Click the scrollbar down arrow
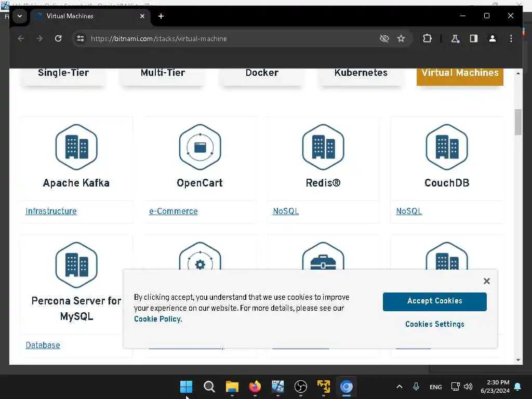The width and height of the screenshot is (532, 399). [518, 360]
